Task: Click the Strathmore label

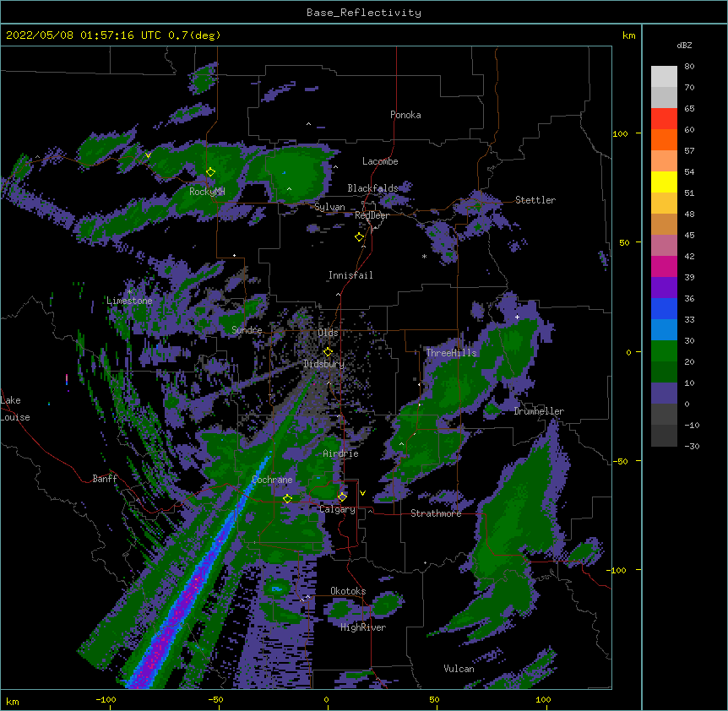Action: pyautogui.click(x=436, y=513)
